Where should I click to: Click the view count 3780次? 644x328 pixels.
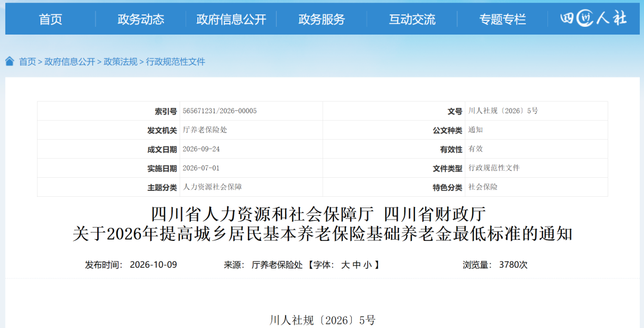pyautogui.click(x=513, y=265)
